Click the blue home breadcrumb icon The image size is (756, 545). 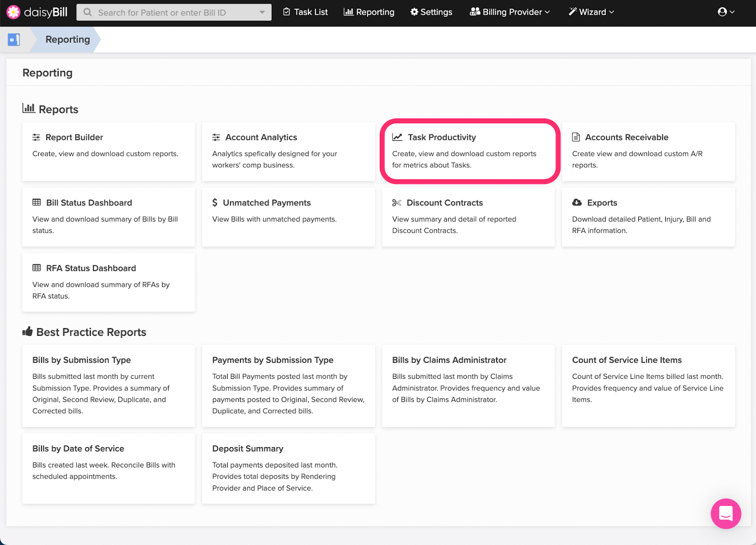point(14,40)
